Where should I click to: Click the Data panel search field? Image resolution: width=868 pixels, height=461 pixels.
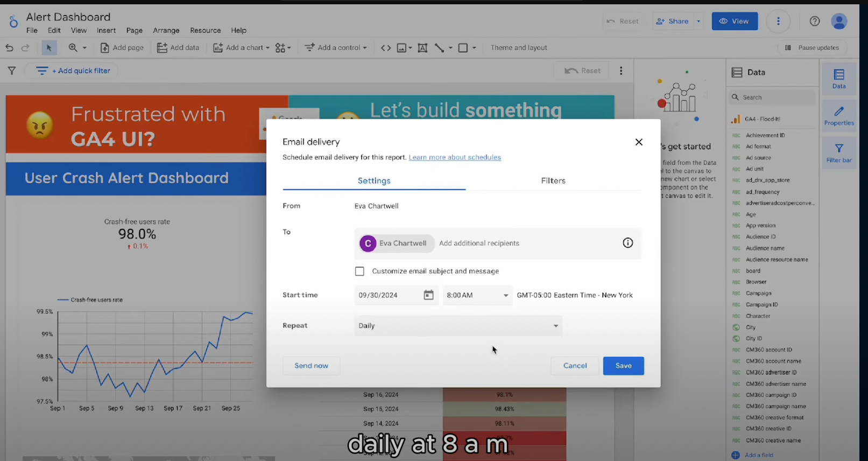click(x=773, y=97)
